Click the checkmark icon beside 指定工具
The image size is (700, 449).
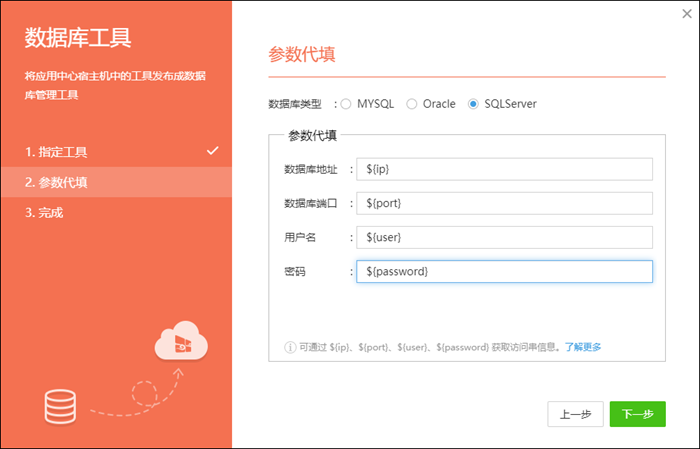point(212,151)
